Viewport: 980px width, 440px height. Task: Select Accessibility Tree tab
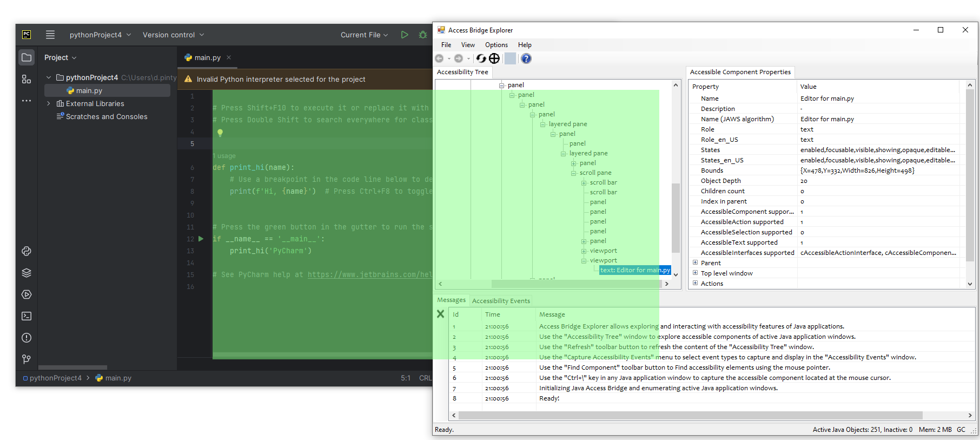click(462, 72)
